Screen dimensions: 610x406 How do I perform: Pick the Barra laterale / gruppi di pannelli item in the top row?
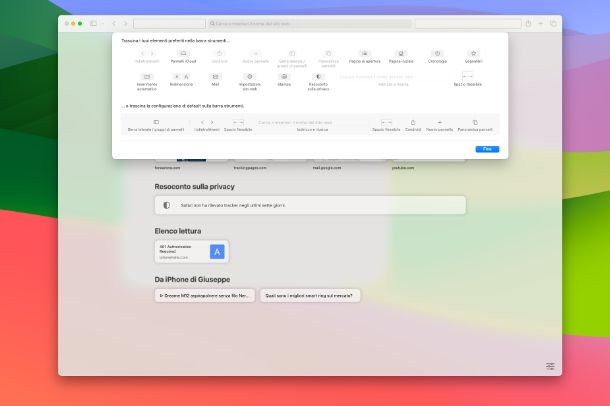[292, 59]
